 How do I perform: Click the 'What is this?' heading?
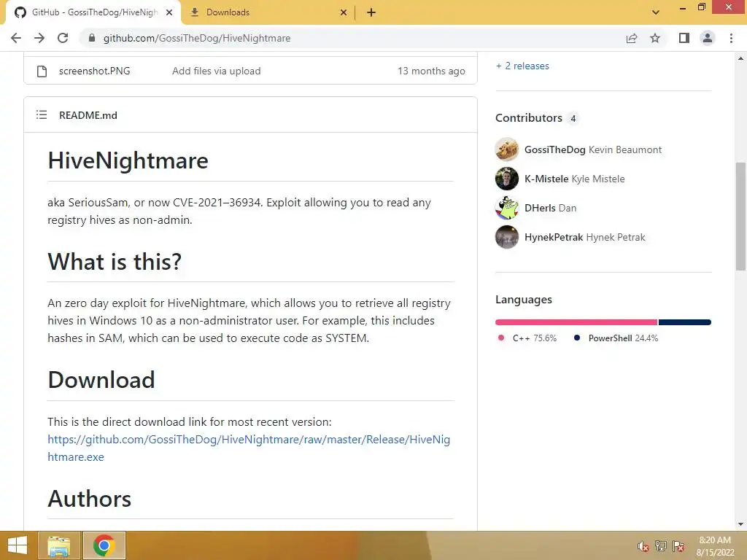pyautogui.click(x=115, y=262)
